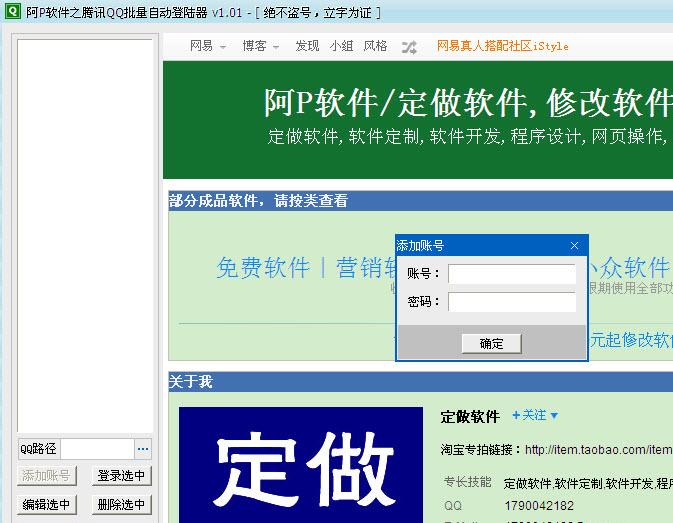This screenshot has height=523, width=673.
Task: Expand the 博客 dropdown menu
Action: (x=261, y=46)
